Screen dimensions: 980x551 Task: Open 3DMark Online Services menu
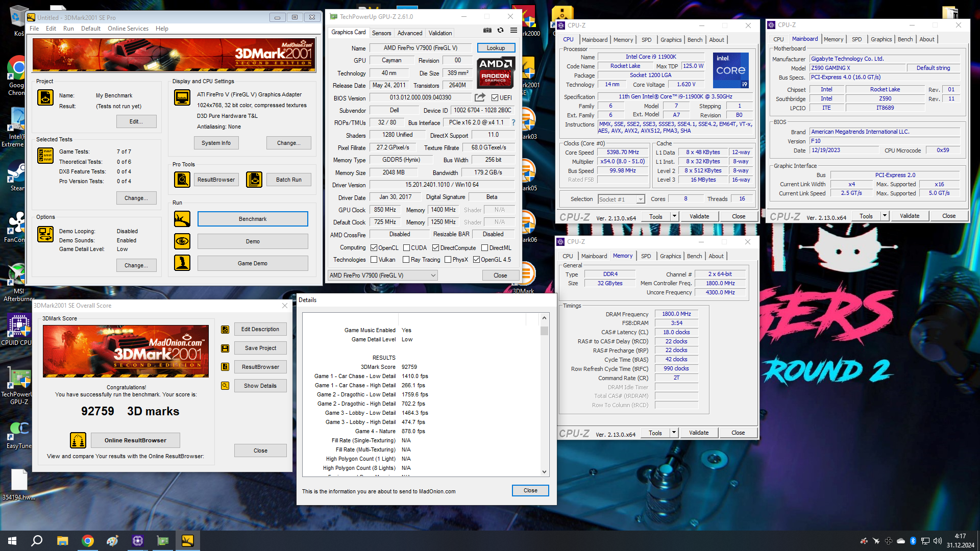(128, 29)
